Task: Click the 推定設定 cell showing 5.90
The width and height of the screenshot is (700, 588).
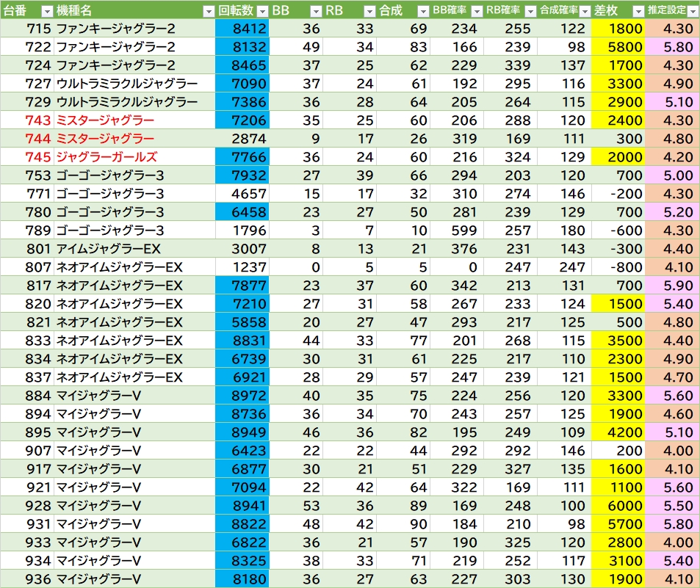Action: (671, 286)
